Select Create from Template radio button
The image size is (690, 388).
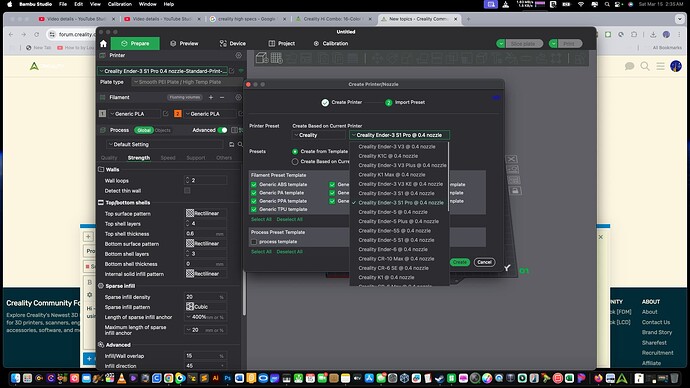[295, 151]
